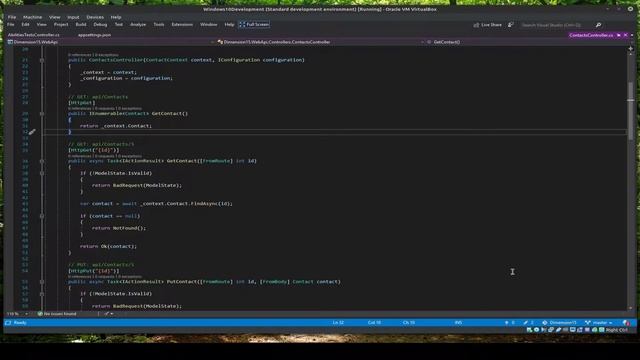This screenshot has height=360, width=640.
Task: Open the master branch dropdown
Action: (611, 323)
